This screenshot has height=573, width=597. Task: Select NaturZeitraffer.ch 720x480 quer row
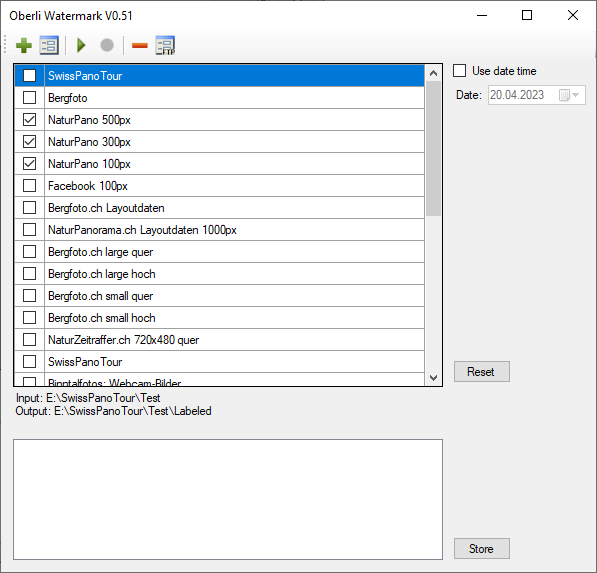click(x=219, y=340)
